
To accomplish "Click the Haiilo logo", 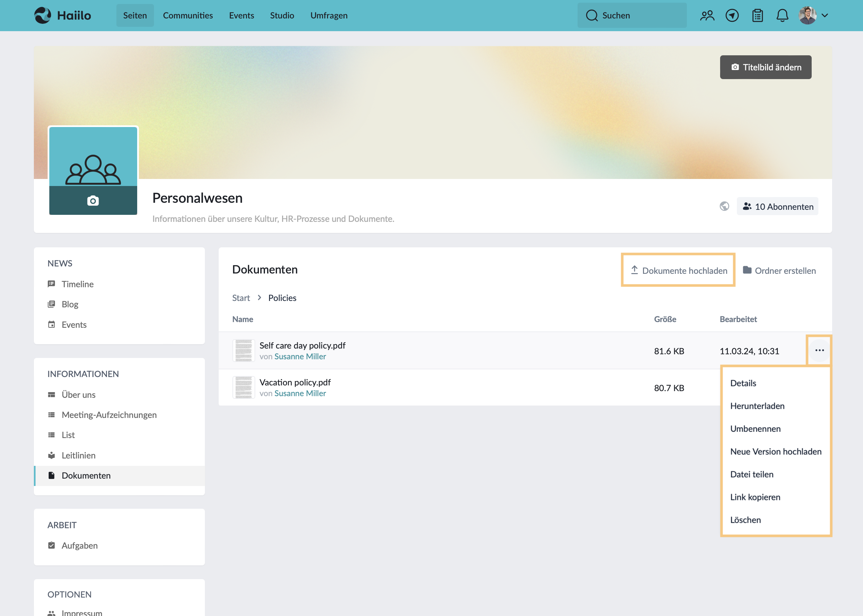I will click(63, 15).
